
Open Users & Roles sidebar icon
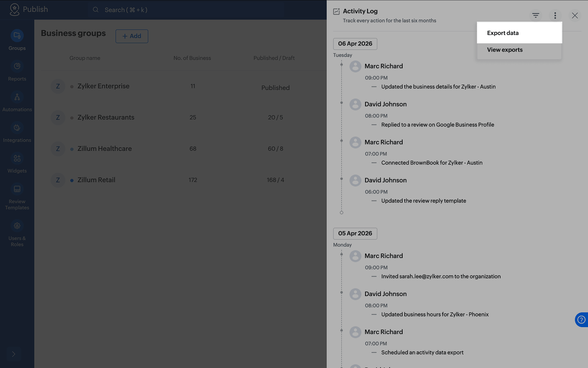click(x=17, y=226)
